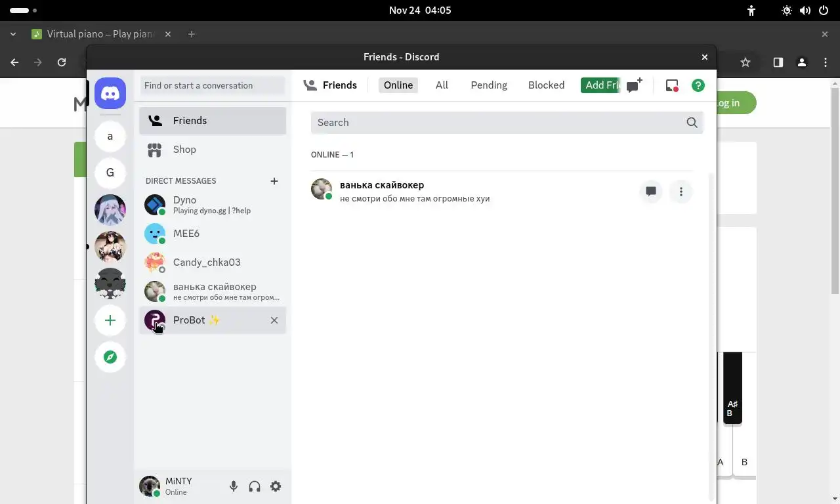
Task: Open the MiNTY user avatar status menu
Action: point(150,486)
